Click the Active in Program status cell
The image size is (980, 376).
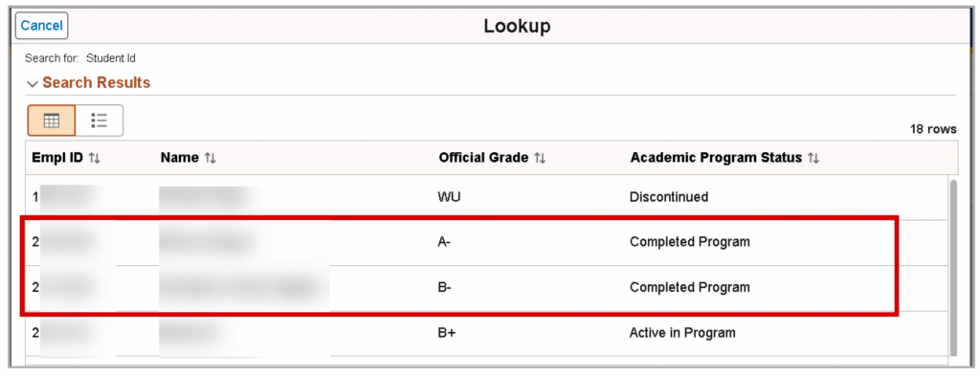(x=682, y=333)
